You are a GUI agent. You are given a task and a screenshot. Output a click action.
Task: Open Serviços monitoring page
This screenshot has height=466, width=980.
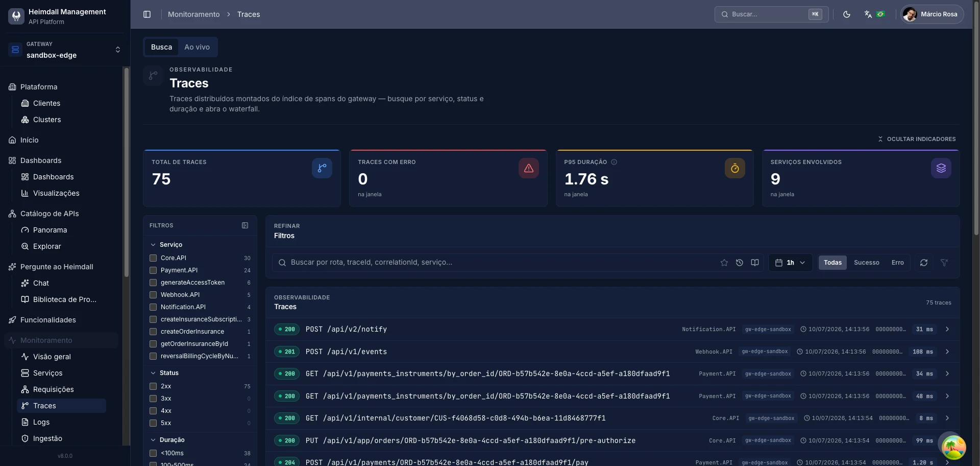click(x=47, y=373)
